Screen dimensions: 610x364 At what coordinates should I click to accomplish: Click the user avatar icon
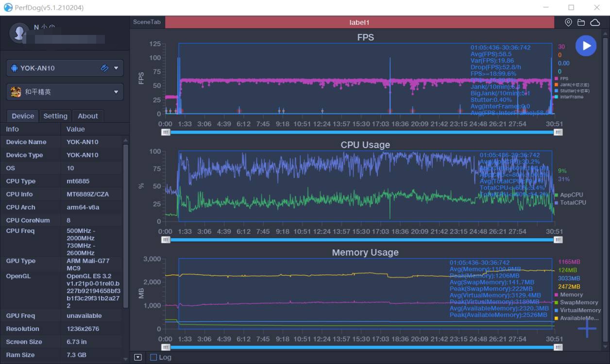[x=19, y=33]
